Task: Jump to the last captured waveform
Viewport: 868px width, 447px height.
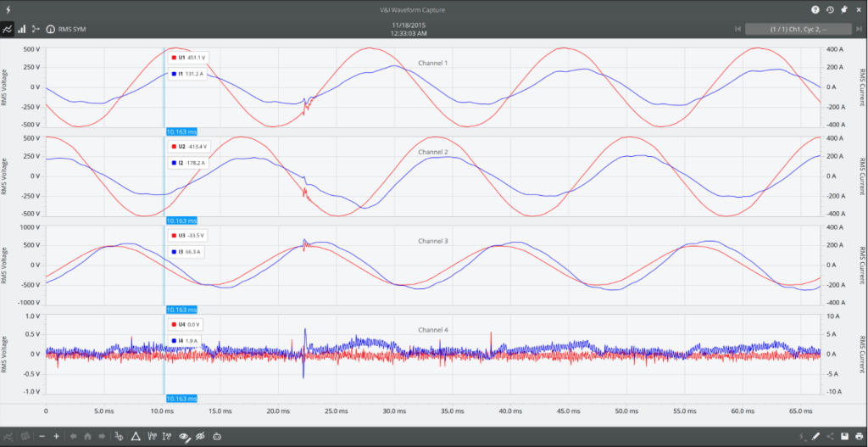Action: click(859, 29)
